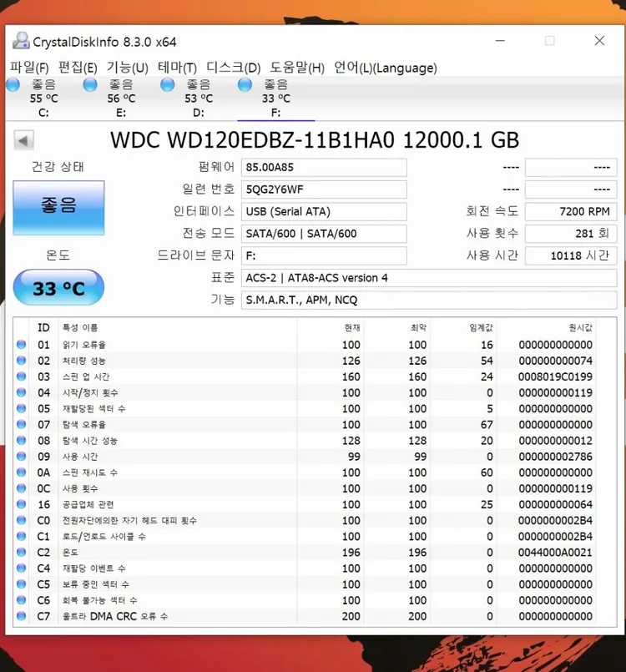This screenshot has width=626, height=672.
Task: Click the CrystalDiskInfo app icon in title bar
Action: 21,41
